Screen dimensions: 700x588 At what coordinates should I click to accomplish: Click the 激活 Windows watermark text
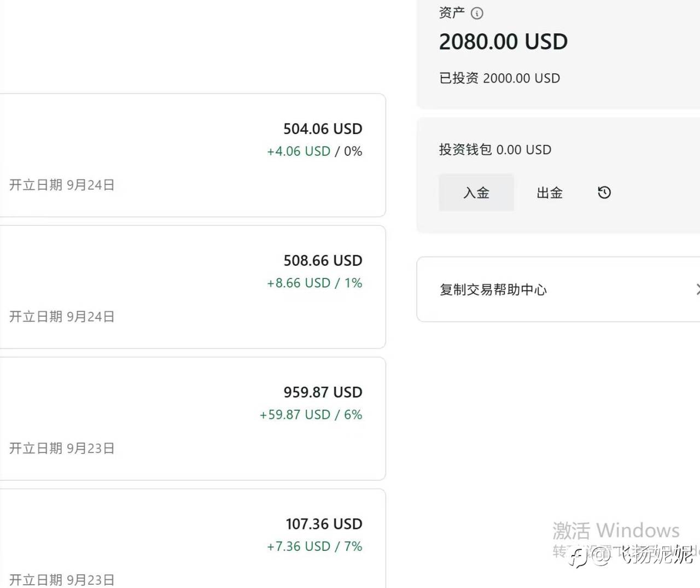click(616, 531)
